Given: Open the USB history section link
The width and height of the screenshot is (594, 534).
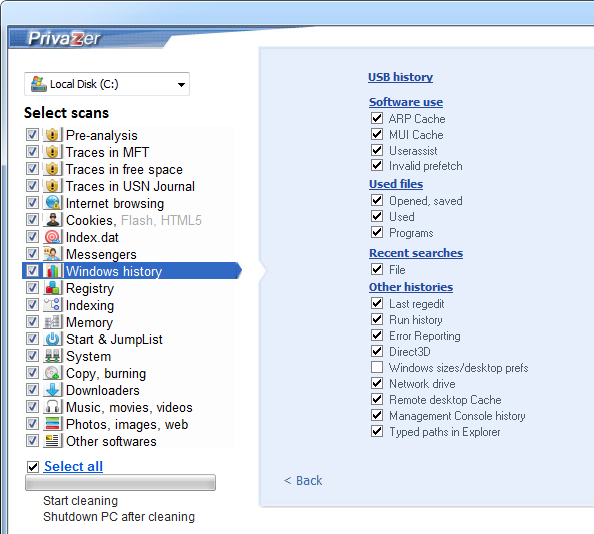Looking at the screenshot, I should (400, 77).
